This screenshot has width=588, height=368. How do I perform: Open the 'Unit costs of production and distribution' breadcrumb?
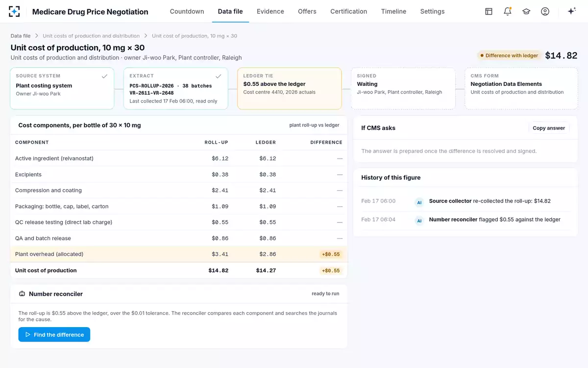pos(91,36)
